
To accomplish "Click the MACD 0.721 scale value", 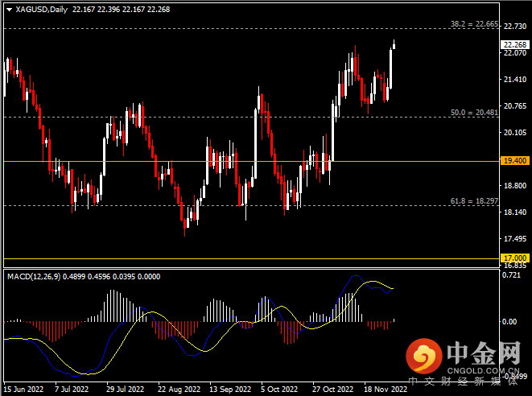I will [511, 276].
